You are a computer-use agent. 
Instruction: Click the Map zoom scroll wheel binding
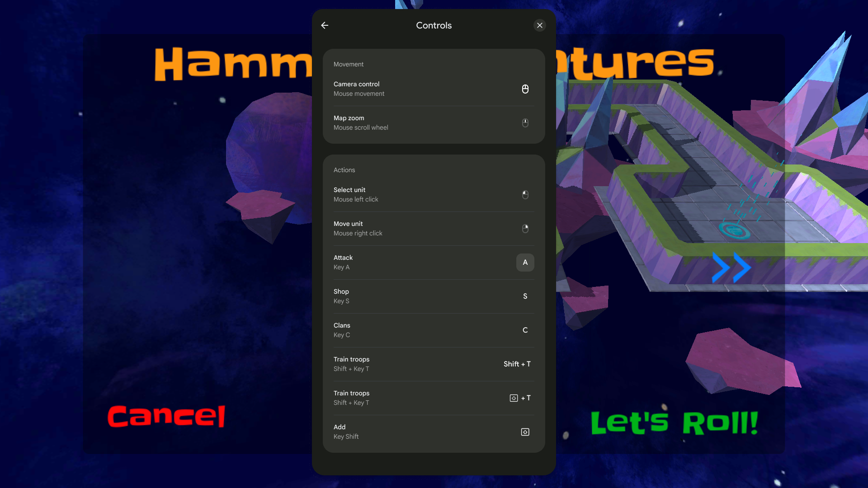[524, 123]
